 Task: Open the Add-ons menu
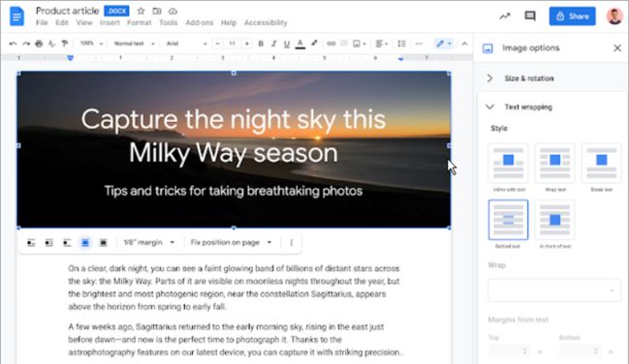click(200, 23)
